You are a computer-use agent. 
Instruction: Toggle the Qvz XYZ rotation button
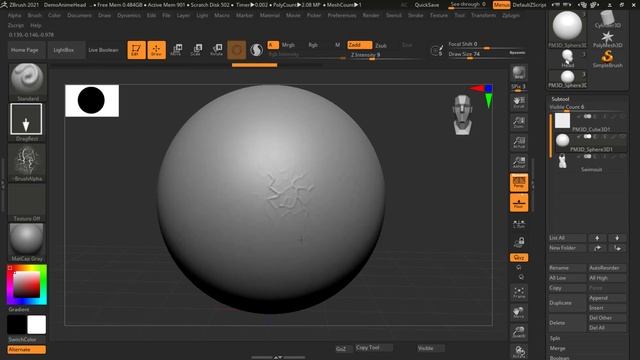(x=519, y=258)
